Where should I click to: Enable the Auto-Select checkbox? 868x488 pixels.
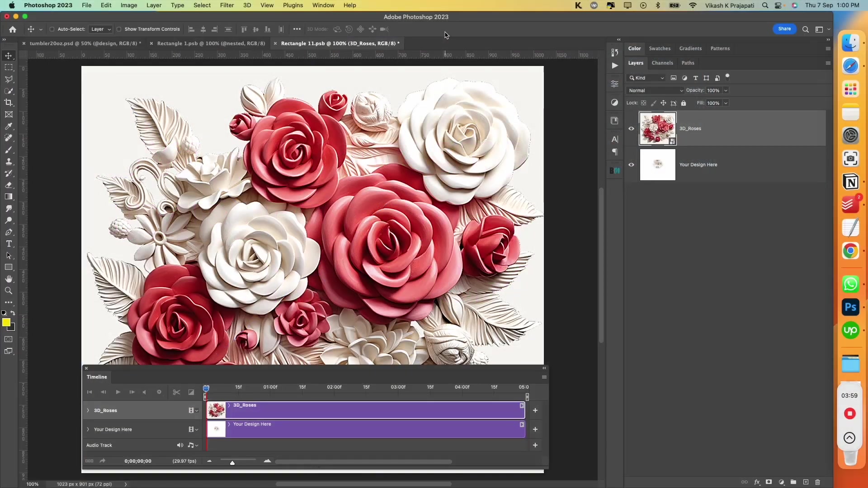pyautogui.click(x=52, y=29)
